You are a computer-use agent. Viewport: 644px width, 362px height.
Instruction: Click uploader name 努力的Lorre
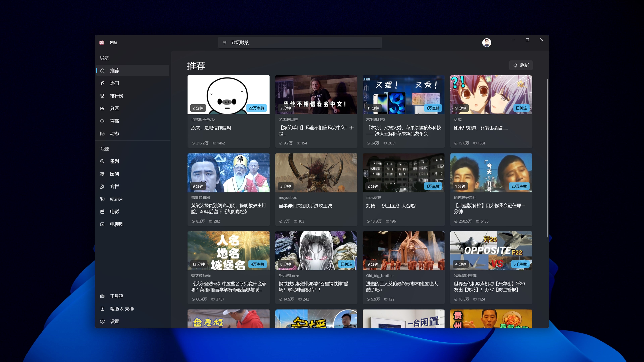(289, 276)
